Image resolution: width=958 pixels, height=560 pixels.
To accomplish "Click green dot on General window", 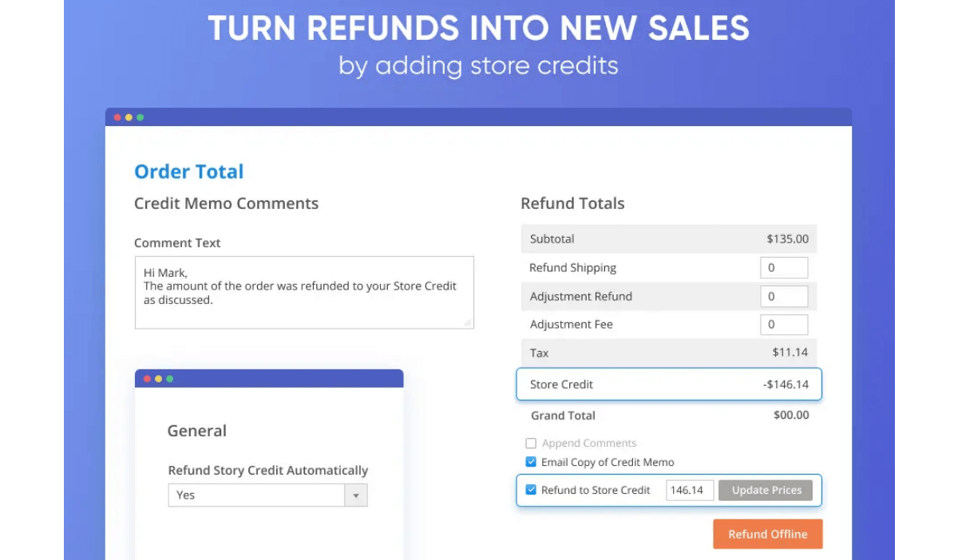I will pos(169,379).
